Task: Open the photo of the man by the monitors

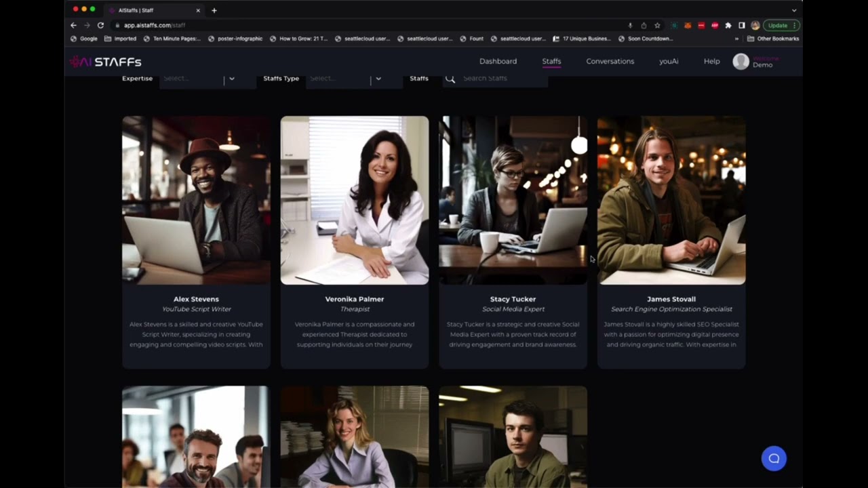Action: [x=513, y=436]
